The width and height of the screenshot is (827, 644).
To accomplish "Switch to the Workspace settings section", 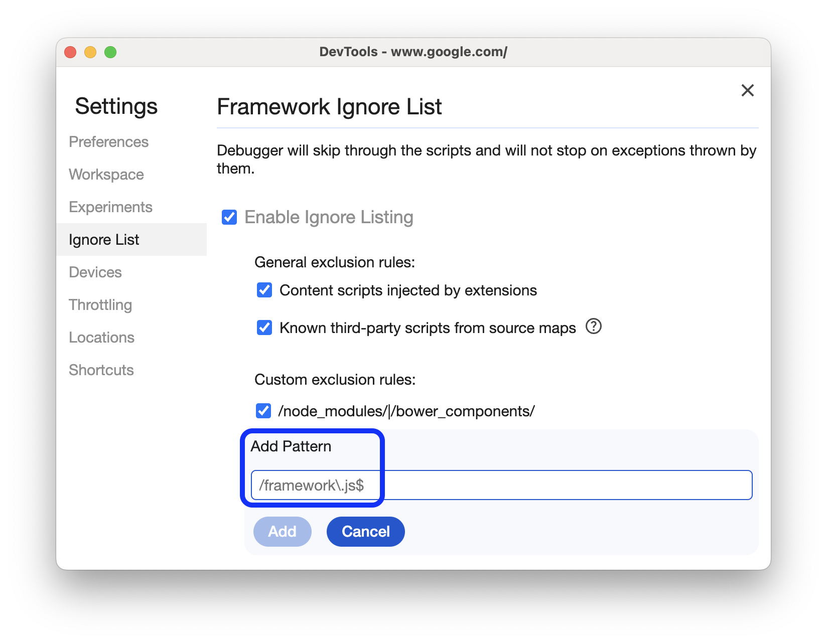I will [106, 175].
